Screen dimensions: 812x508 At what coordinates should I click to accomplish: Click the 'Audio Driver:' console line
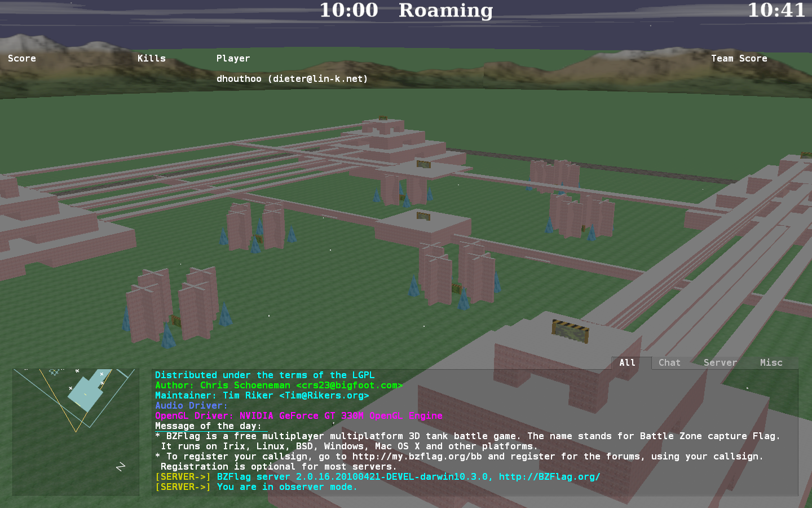[x=191, y=406]
